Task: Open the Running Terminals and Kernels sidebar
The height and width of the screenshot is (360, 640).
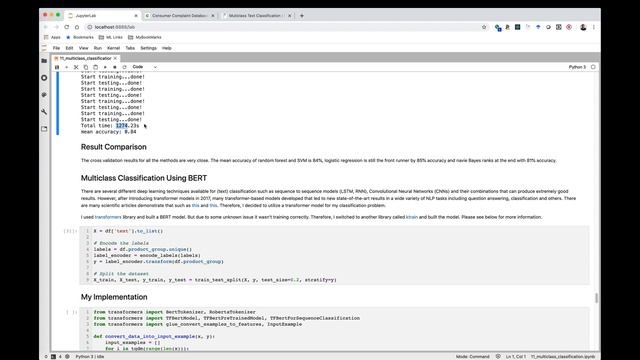Action: (44, 78)
